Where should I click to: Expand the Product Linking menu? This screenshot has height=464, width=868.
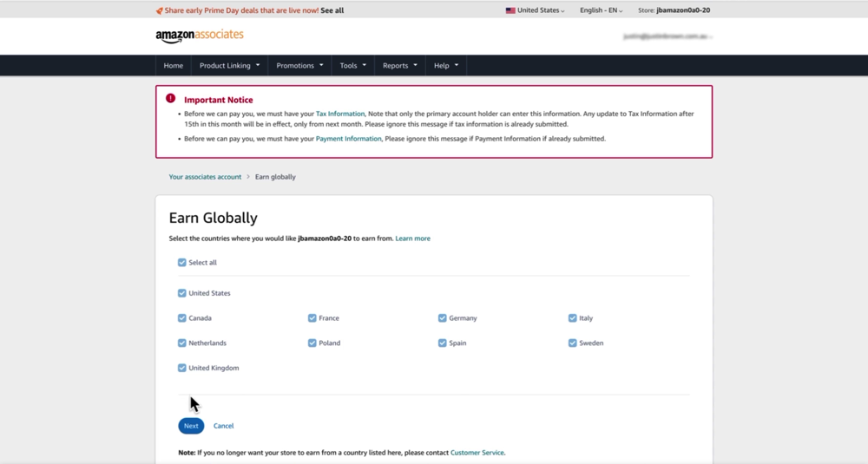point(230,65)
